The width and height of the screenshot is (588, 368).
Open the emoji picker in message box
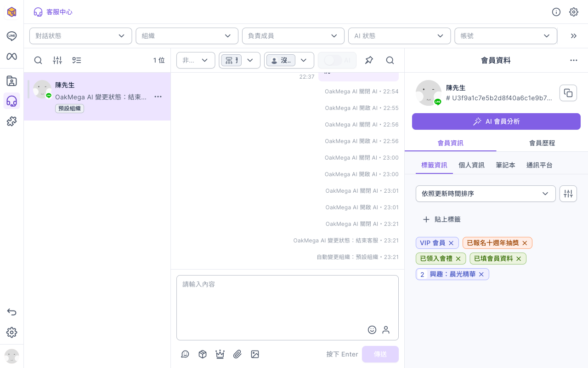click(372, 330)
